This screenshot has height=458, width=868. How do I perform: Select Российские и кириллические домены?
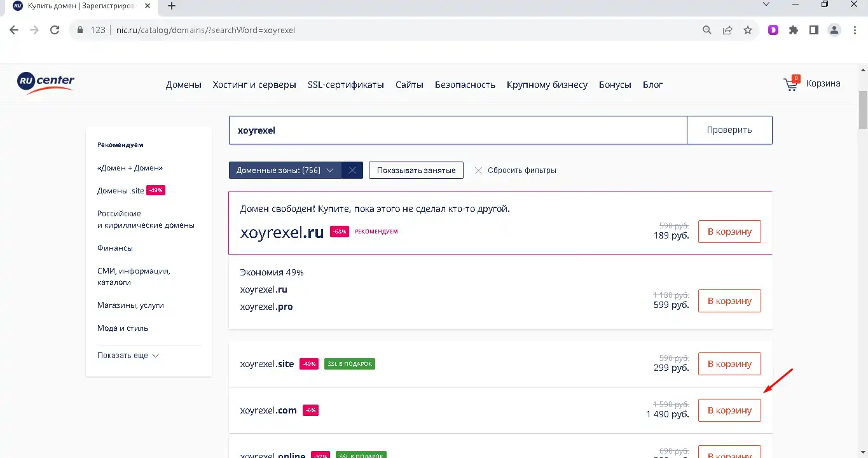click(x=146, y=219)
